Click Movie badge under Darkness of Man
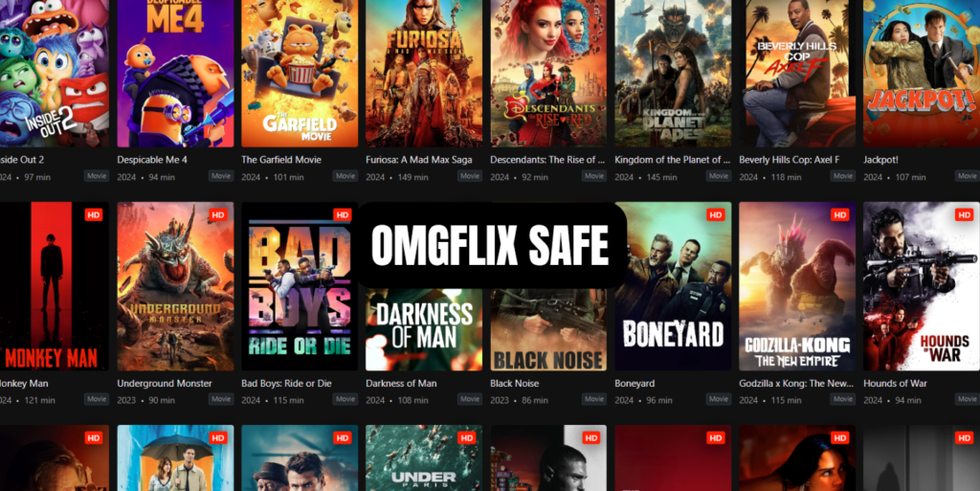This screenshot has height=491, width=980. coord(469,399)
